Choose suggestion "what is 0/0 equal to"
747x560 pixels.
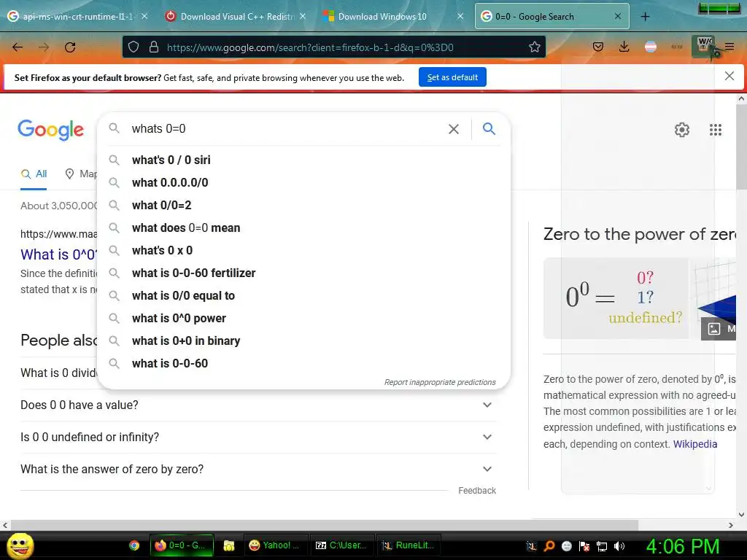tap(303, 296)
